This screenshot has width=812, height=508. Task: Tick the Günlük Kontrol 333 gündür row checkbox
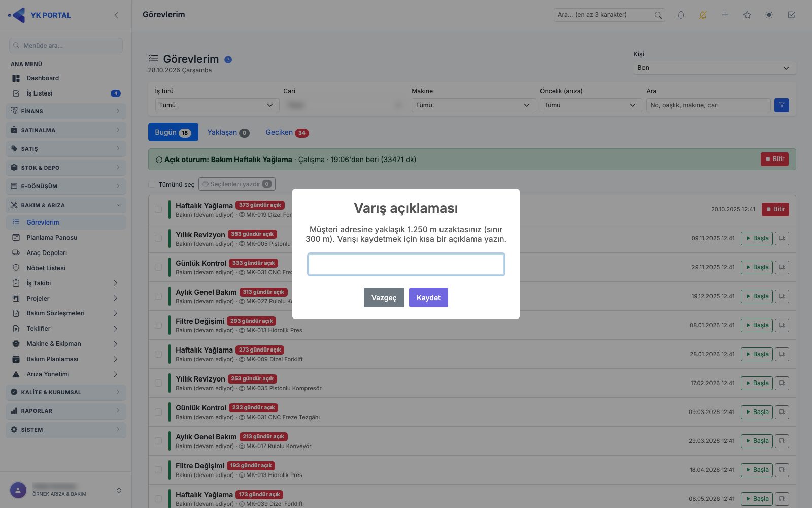click(x=158, y=267)
